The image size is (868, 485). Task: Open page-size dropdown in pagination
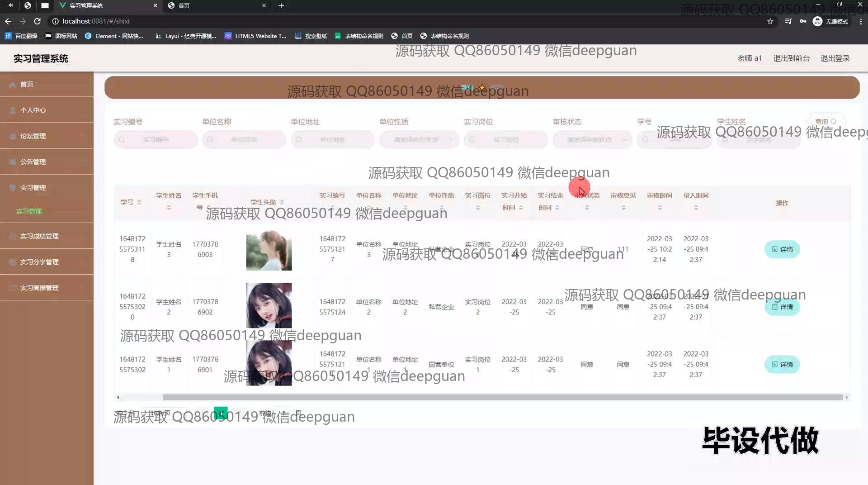click(164, 413)
